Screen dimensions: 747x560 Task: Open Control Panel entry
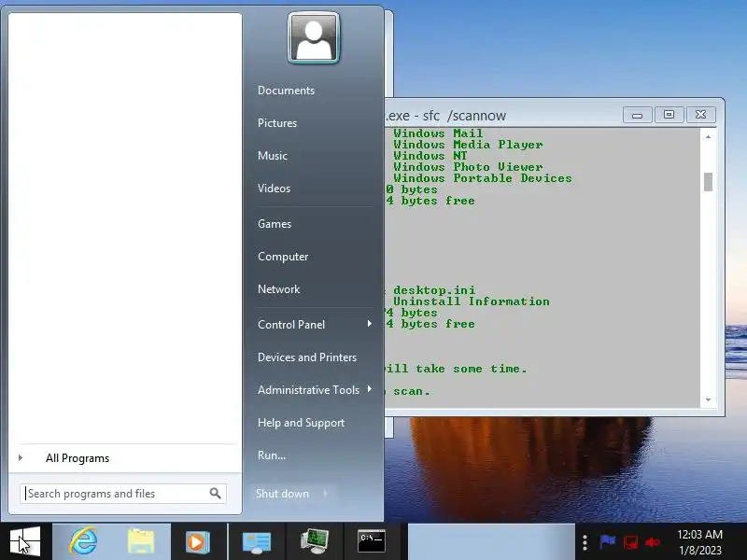(291, 325)
